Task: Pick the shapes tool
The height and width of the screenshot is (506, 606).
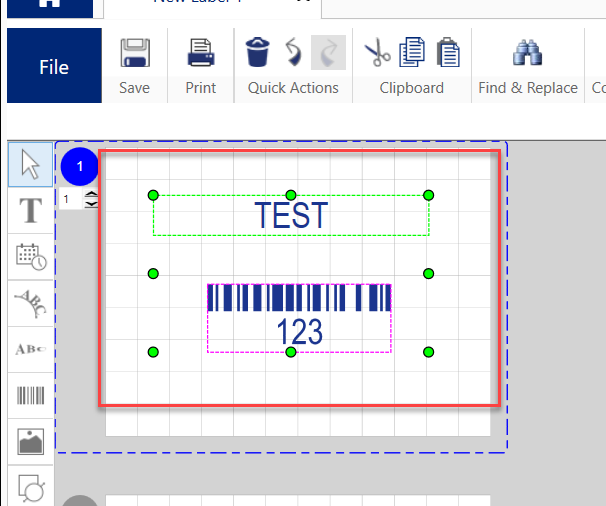Action: coord(31,485)
